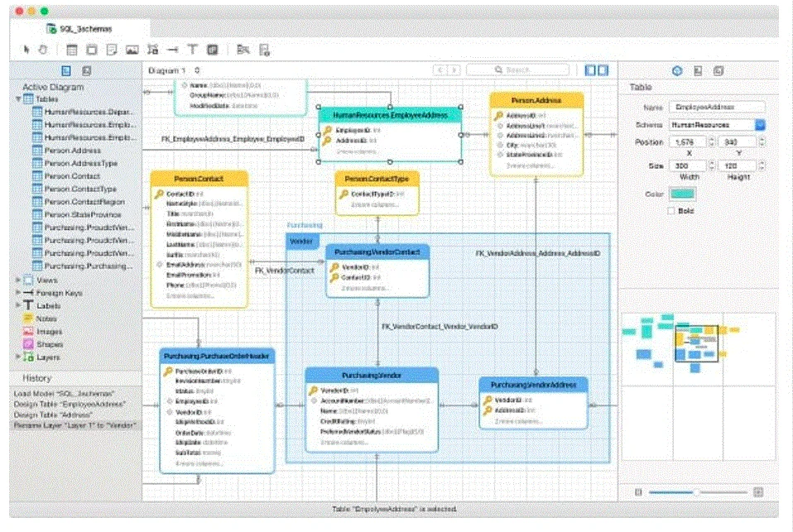Image resolution: width=793 pixels, height=532 pixels.
Task: Click the Name input field
Action: (717, 108)
